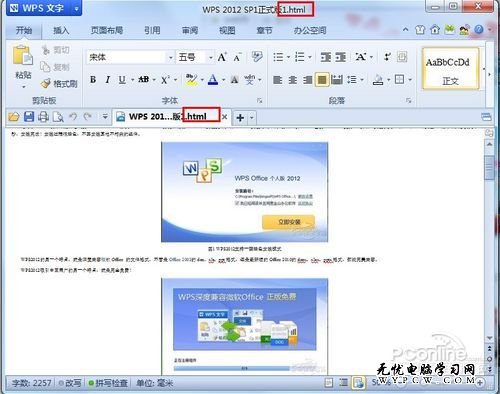
Task: Close the WPS 201...html document tab
Action: coord(225,117)
